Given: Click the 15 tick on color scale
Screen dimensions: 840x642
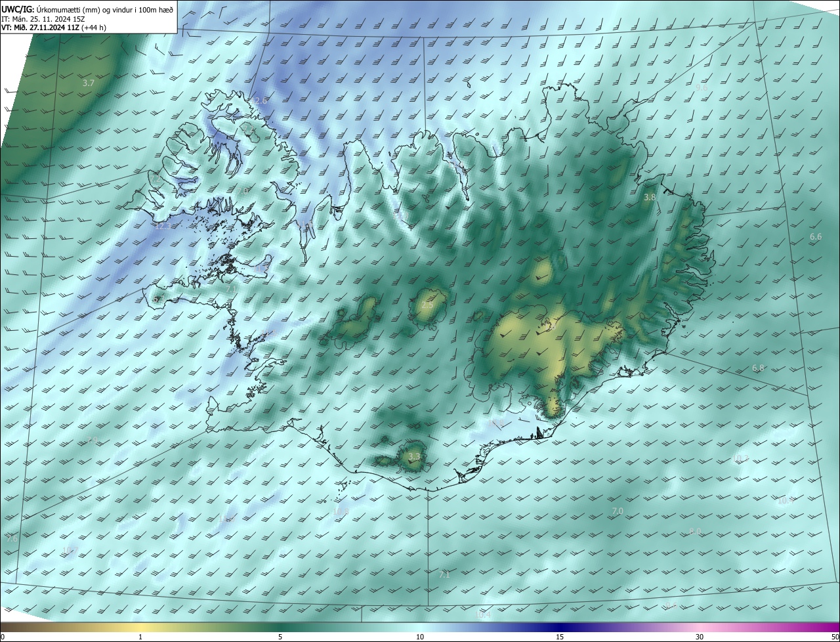Looking at the screenshot, I should pyautogui.click(x=560, y=637).
